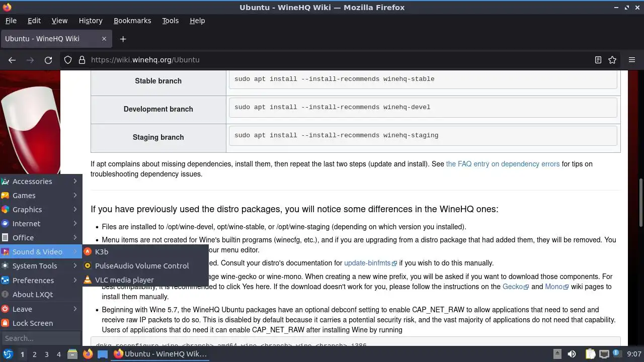The image size is (644, 362).
Task: Switch to virtual desktop 3
Action: 47,354
